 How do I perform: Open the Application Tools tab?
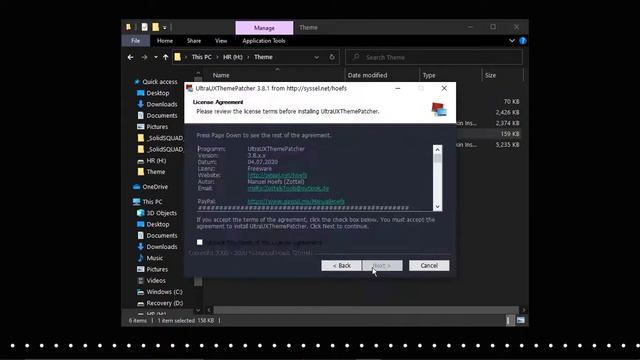[264, 41]
